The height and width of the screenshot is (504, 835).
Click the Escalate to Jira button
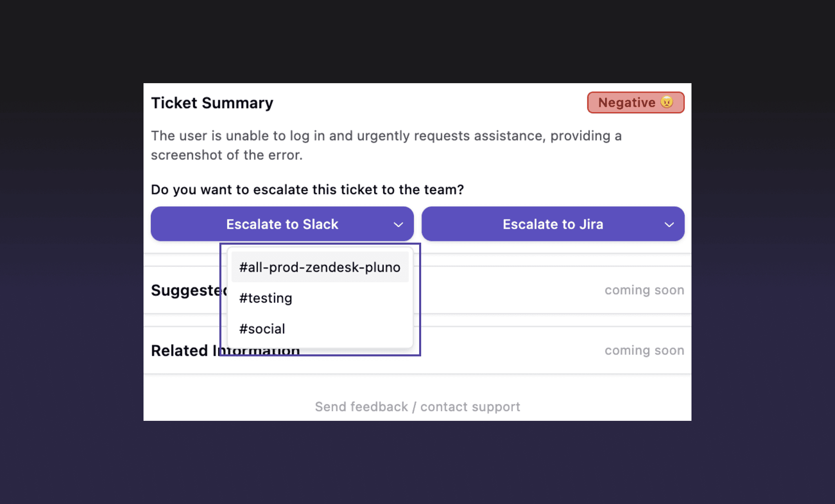point(553,224)
